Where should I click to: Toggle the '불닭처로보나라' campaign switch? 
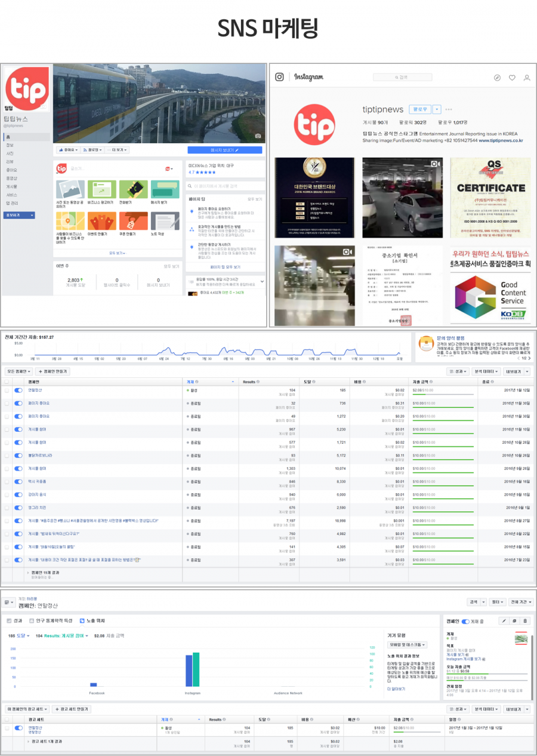tap(18, 455)
